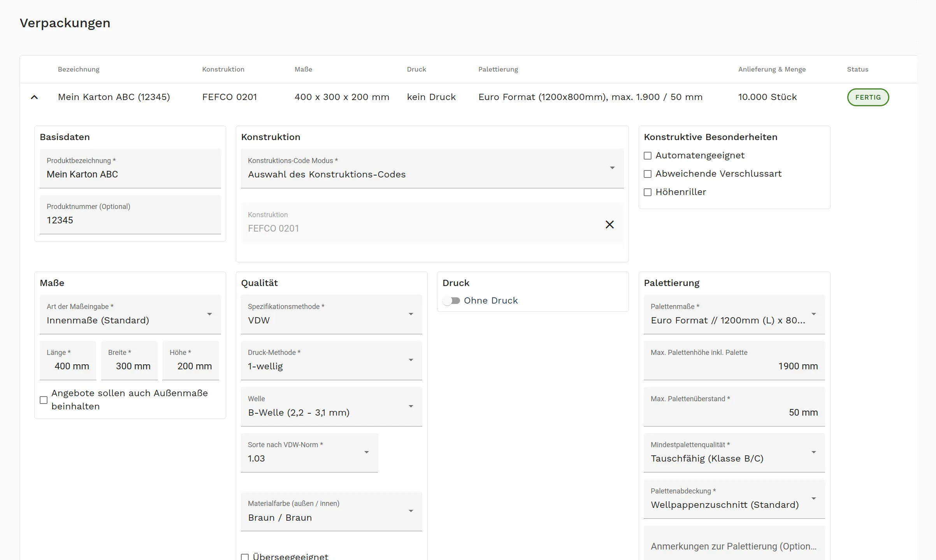
Task: Open Materialfarbe dropdown Braun / Braun
Action: click(331, 511)
